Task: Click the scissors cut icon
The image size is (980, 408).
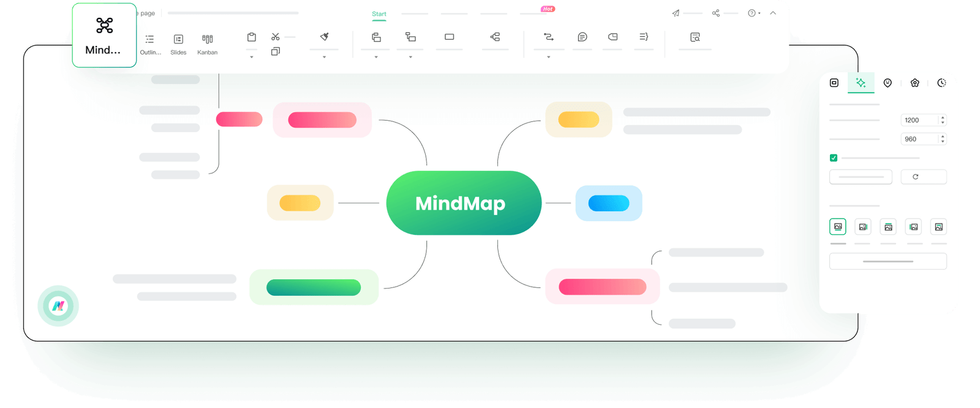Action: [x=276, y=37]
